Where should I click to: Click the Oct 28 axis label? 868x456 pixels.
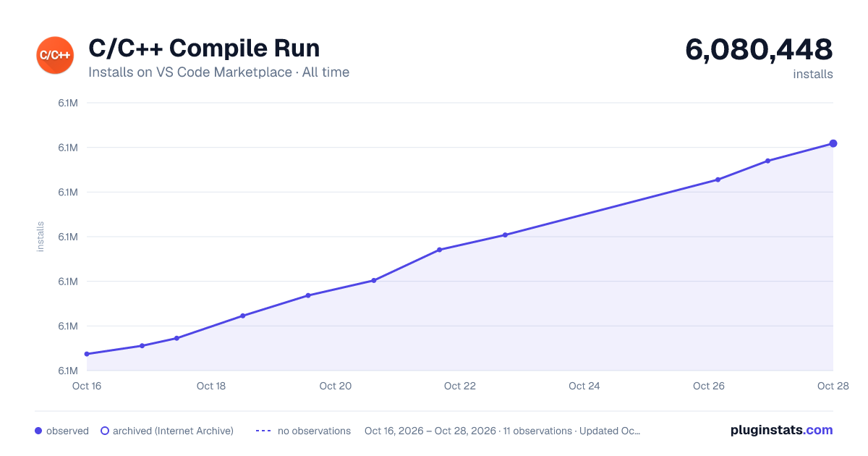(x=832, y=386)
